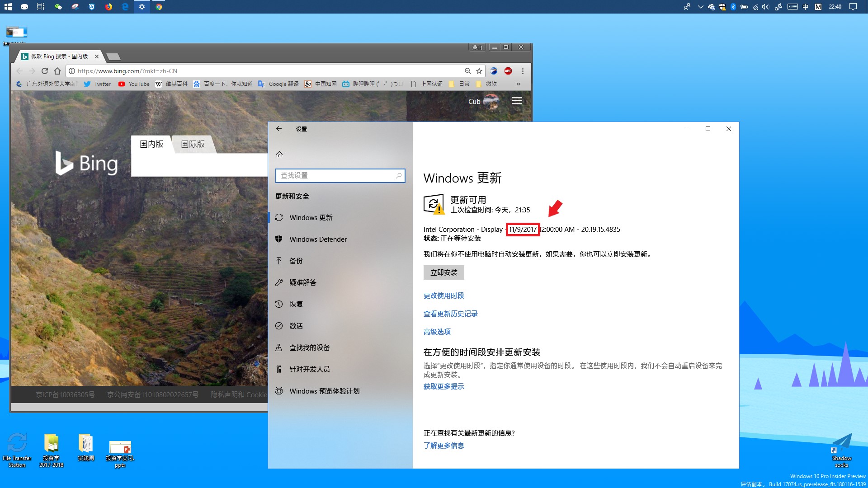Viewport: 868px width, 488px height.
Task: Open the volume tray icon
Action: [765, 7]
